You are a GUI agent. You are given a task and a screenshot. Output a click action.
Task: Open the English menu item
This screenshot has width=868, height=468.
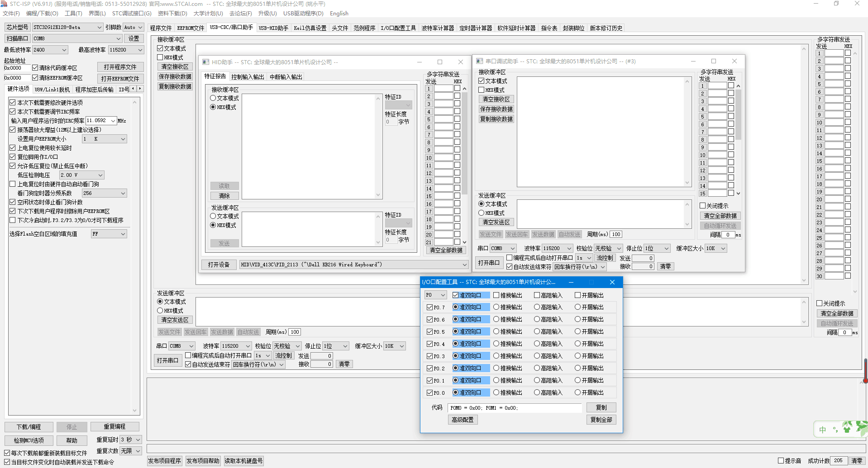point(339,14)
